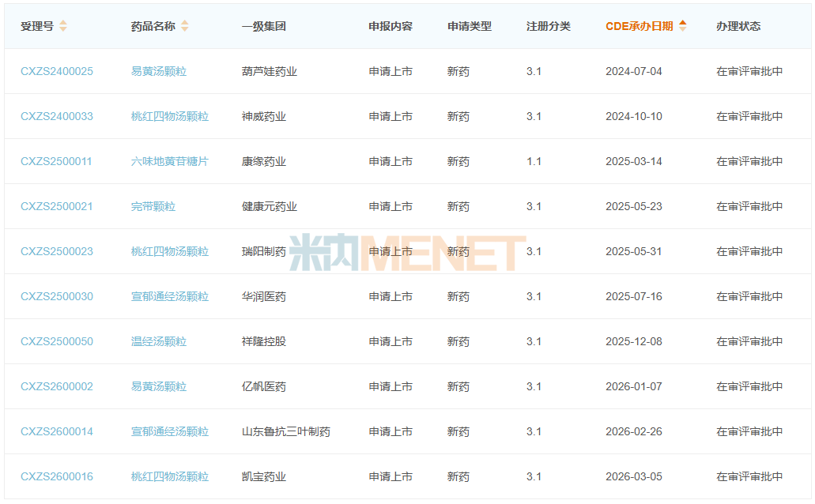Click date 2026-02-26
Image resolution: width=815 pixels, height=504 pixels.
click(x=634, y=432)
